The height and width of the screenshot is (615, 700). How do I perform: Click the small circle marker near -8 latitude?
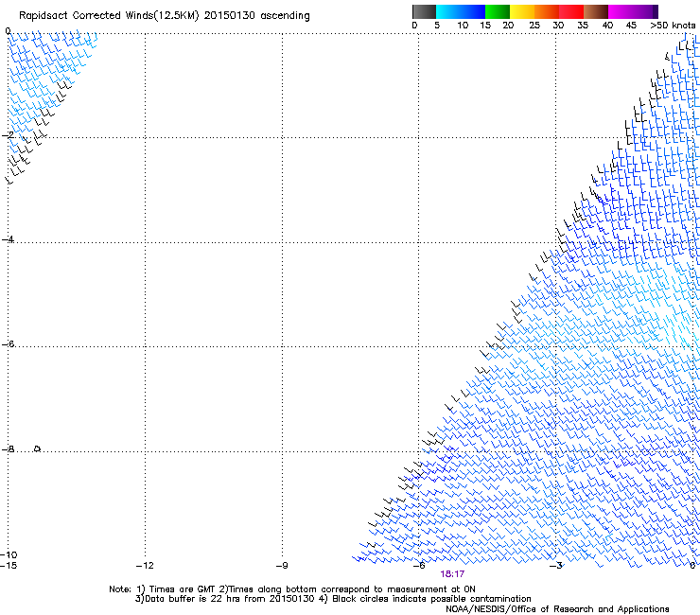(x=38, y=448)
